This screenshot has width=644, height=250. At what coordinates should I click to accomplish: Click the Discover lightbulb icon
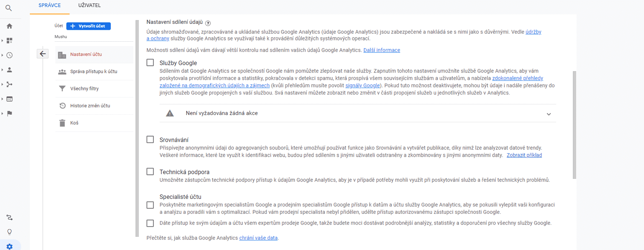9,232
